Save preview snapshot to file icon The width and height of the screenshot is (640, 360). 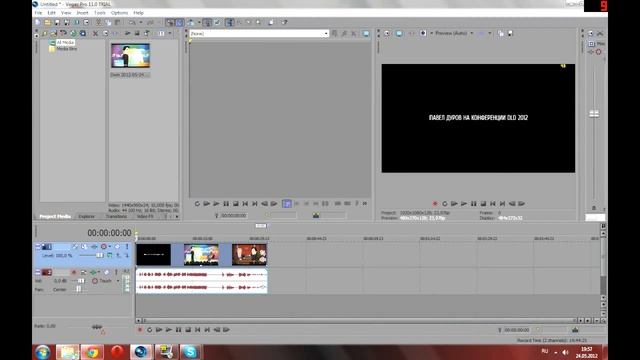coord(510,33)
